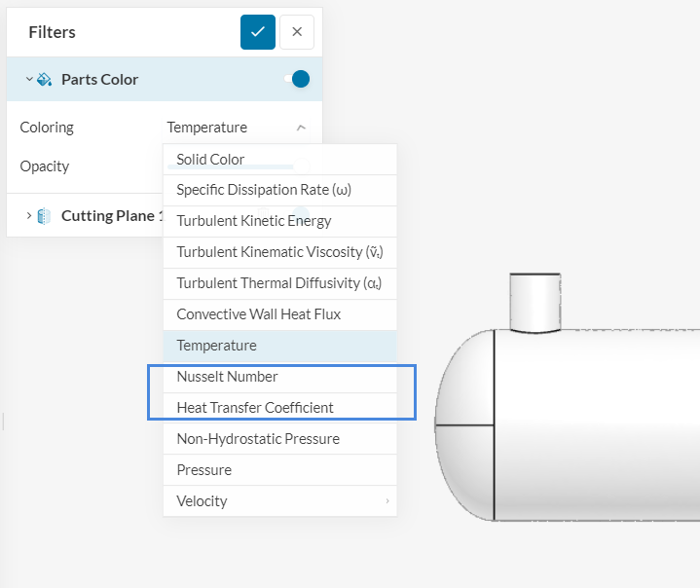The height and width of the screenshot is (588, 700).
Task: Select Non-Hydrostatic Pressure option
Action: coord(258,439)
